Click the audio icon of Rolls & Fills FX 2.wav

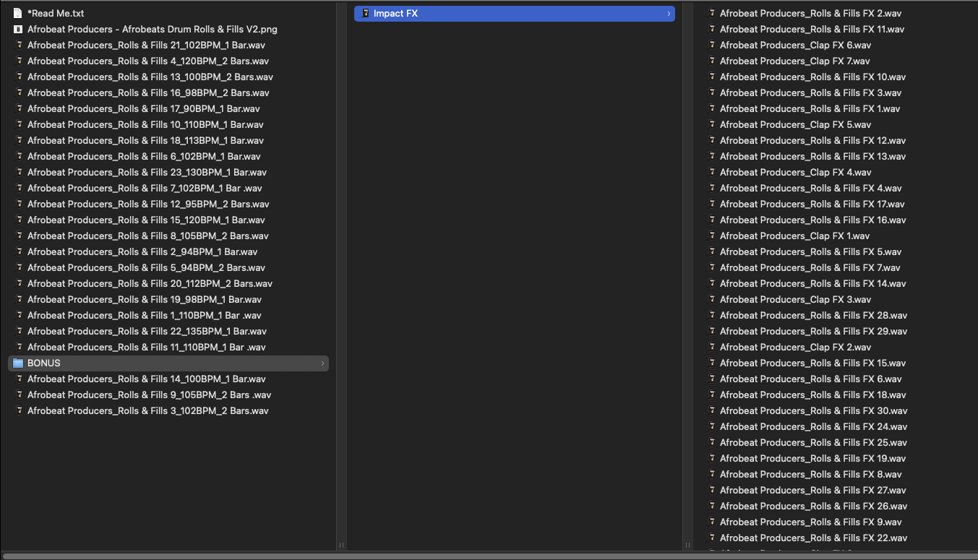pyautogui.click(x=711, y=13)
